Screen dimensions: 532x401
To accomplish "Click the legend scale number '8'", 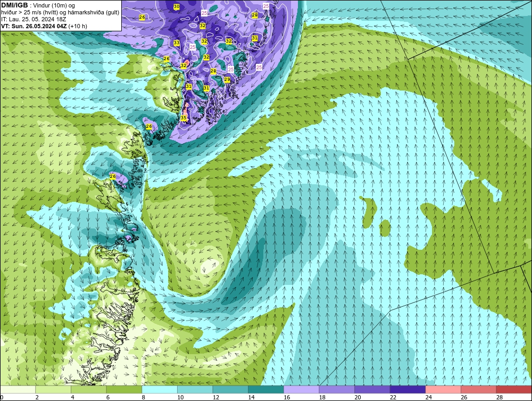I will pyautogui.click(x=144, y=397).
